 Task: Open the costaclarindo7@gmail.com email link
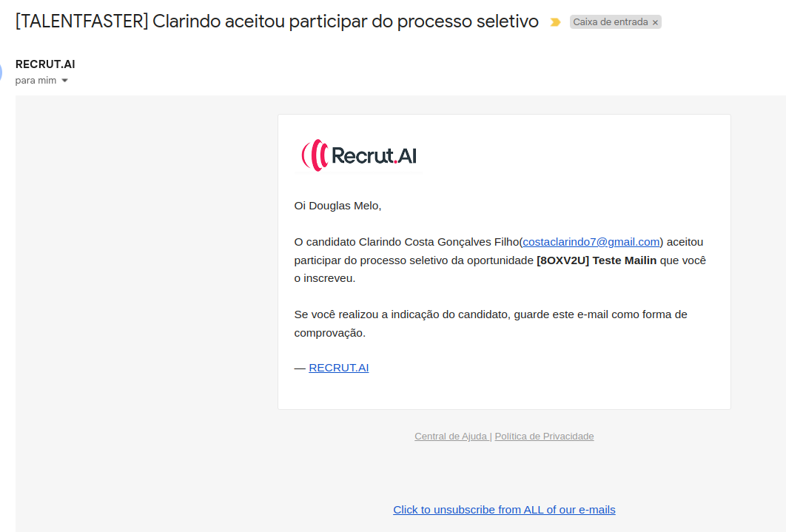591,242
